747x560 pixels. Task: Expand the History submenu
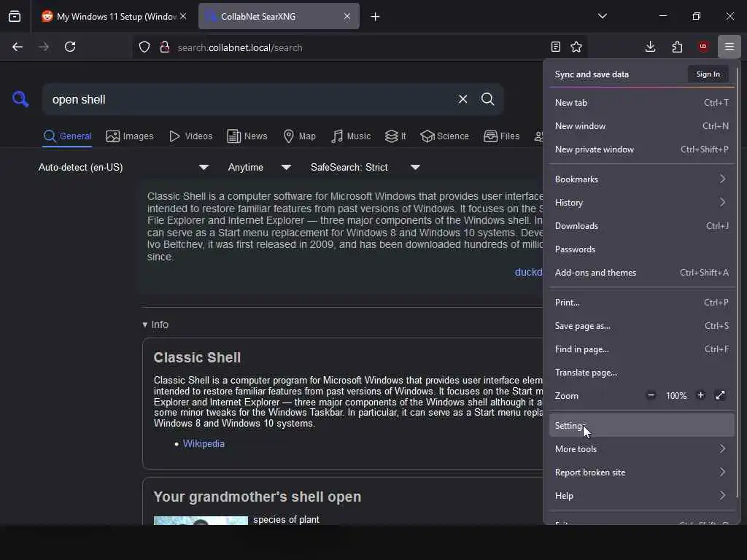pyautogui.click(x=642, y=203)
